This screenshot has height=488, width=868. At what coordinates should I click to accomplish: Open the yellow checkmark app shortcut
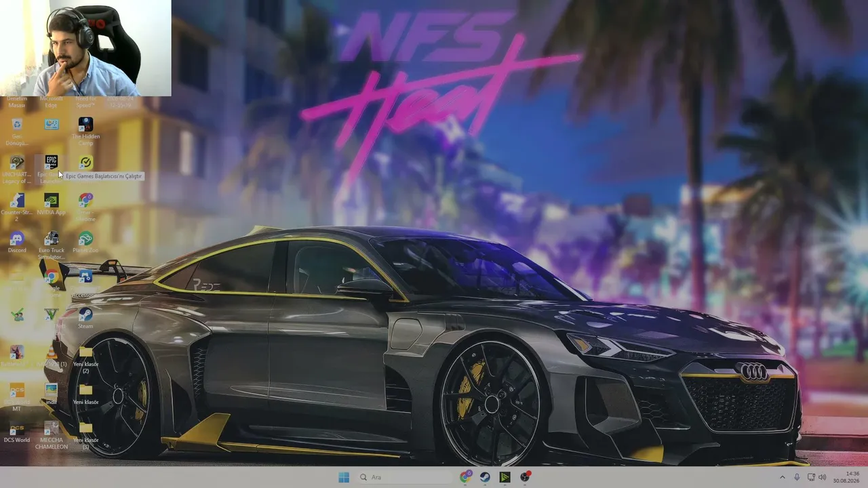point(85,163)
